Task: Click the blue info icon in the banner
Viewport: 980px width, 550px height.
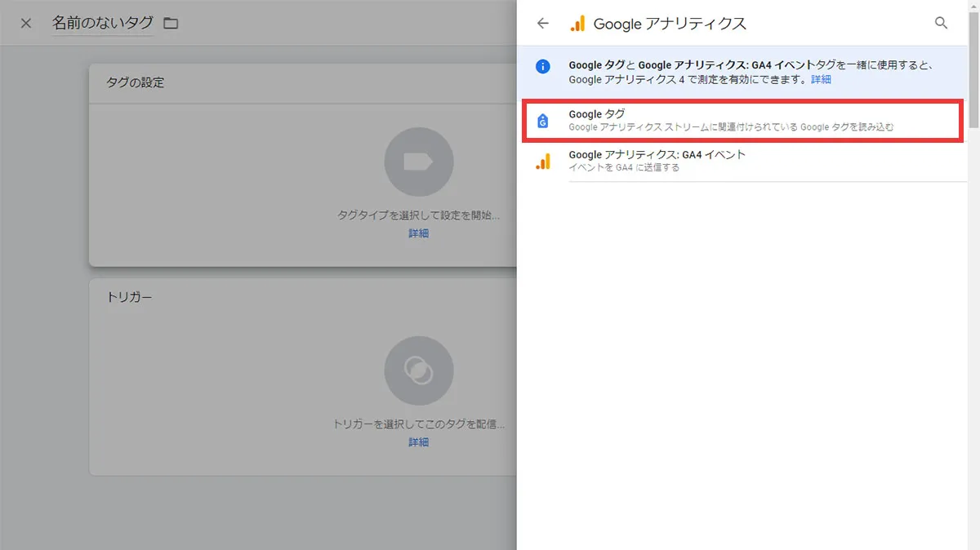Action: (x=543, y=67)
